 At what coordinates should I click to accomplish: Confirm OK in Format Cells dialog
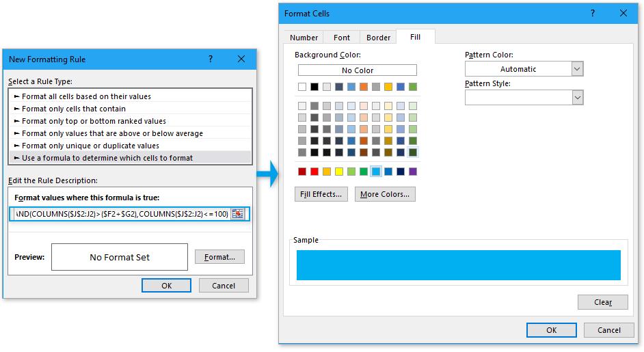(x=552, y=330)
